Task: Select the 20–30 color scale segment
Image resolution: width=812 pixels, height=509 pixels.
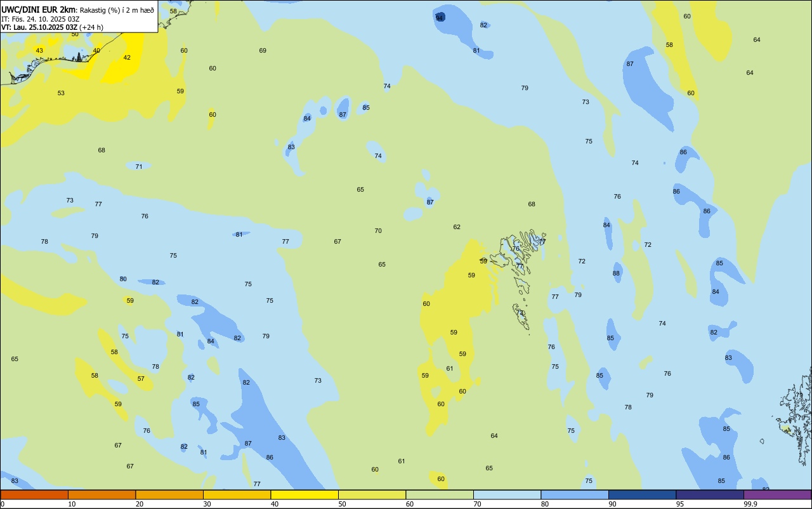Action: 169,494
